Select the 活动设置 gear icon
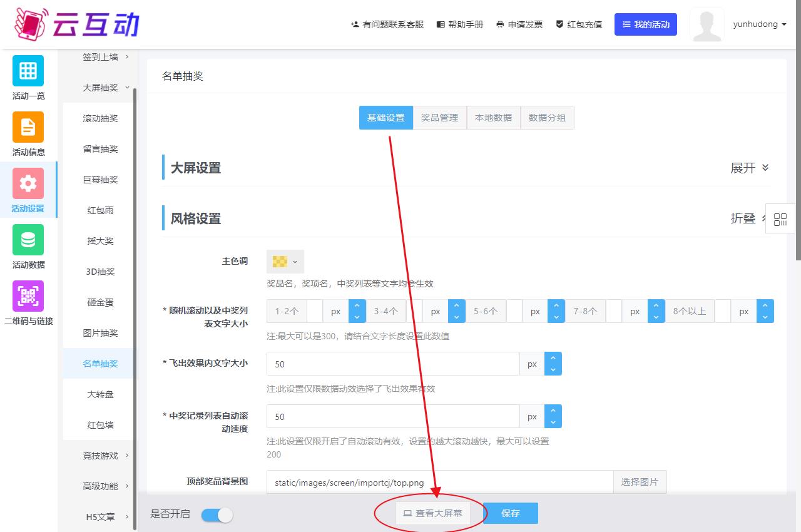This screenshot has width=801, height=532. [28, 183]
